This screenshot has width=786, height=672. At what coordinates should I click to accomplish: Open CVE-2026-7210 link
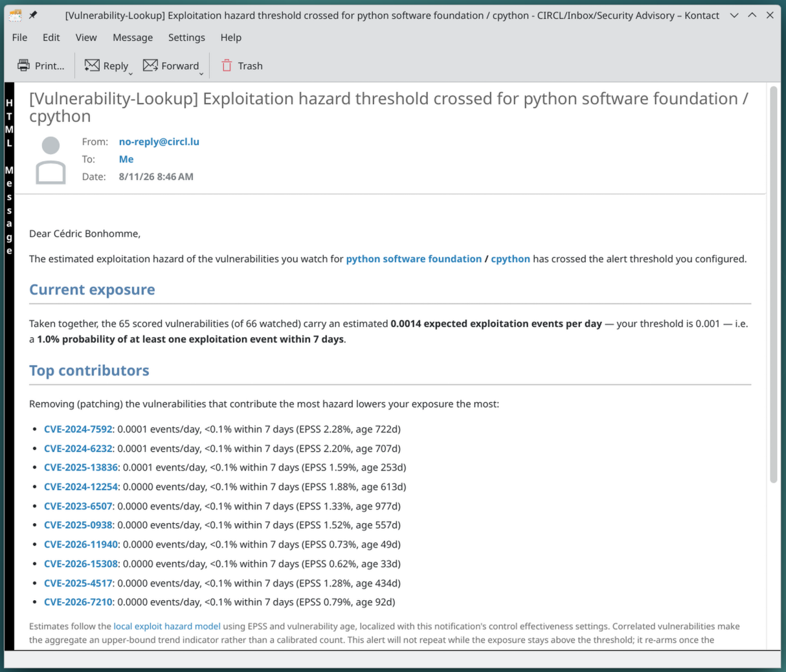[x=78, y=602]
